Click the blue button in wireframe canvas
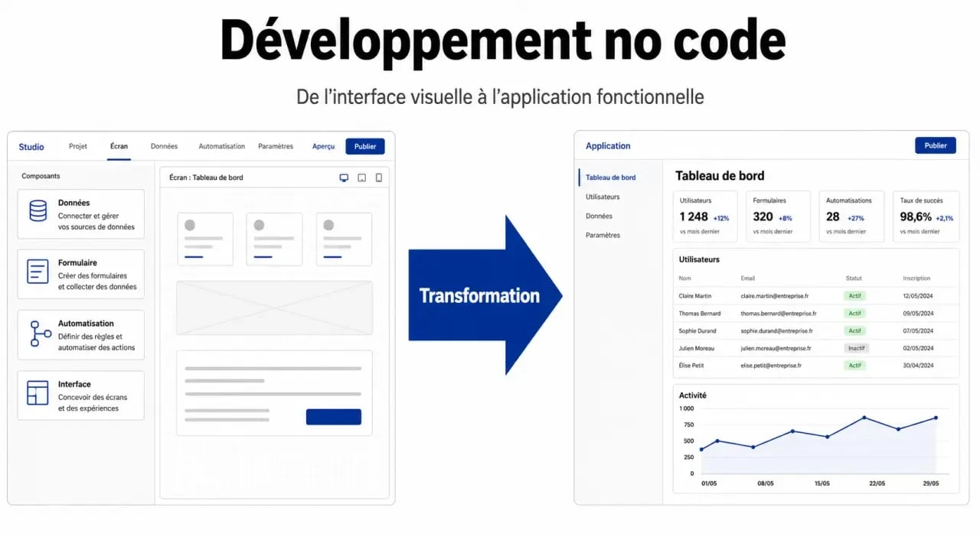The width and height of the screenshot is (980, 537). point(334,417)
